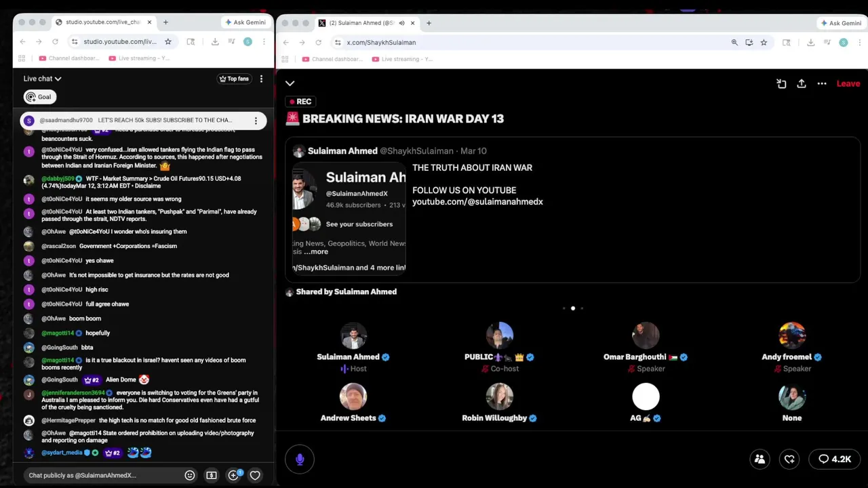Open Live streaming bookmark in the X window
868x488 pixels.
coord(402,59)
